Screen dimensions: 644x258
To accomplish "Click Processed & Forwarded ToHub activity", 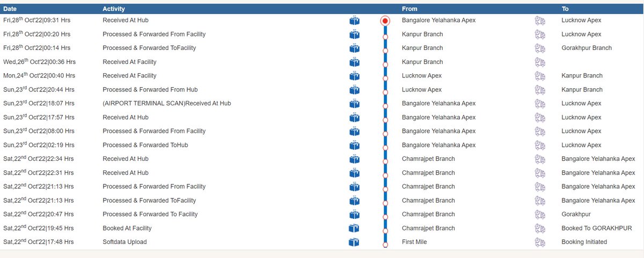I will pyautogui.click(x=145, y=145).
